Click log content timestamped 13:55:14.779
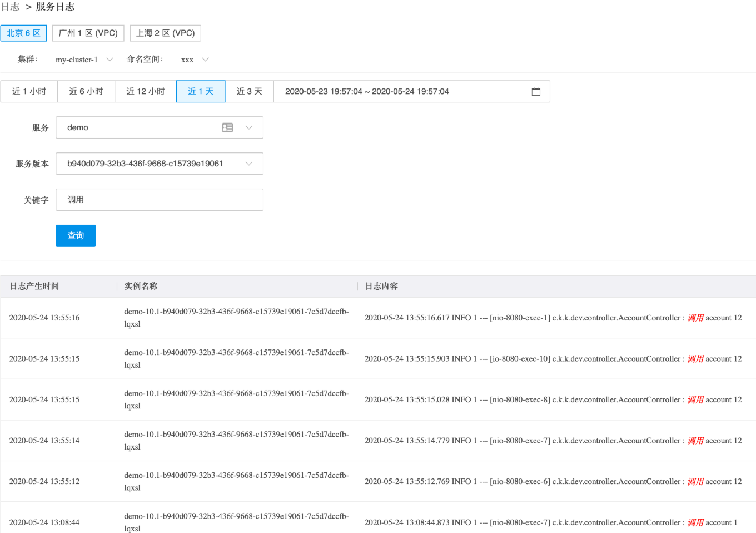This screenshot has width=756, height=533. coord(553,441)
